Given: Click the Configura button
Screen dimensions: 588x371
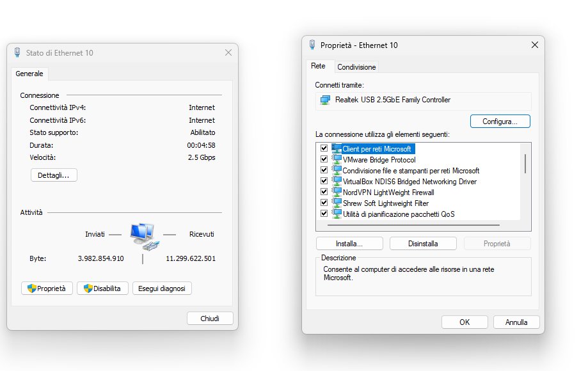Looking at the screenshot, I should (500, 122).
